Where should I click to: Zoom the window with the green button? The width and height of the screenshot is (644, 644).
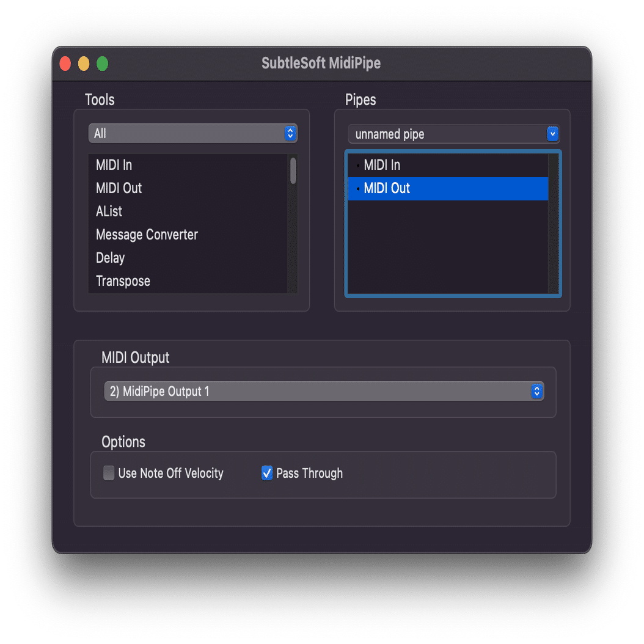102,64
